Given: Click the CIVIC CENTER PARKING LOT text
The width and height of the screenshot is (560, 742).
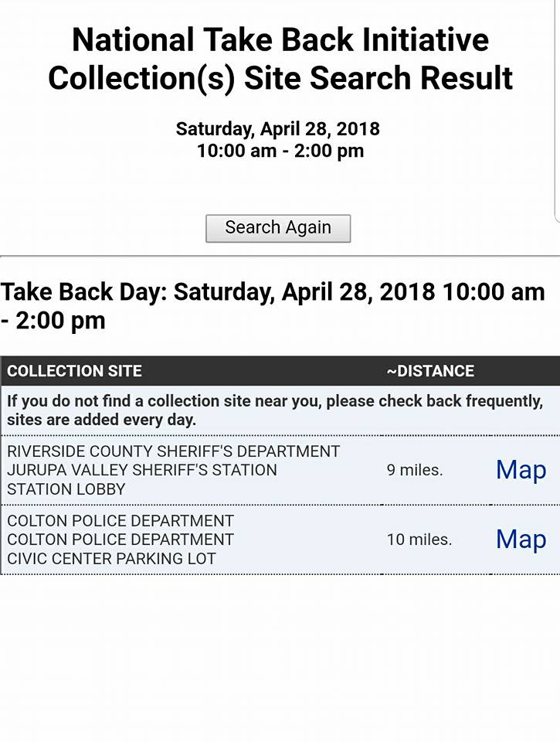Looking at the screenshot, I should 111,558.
